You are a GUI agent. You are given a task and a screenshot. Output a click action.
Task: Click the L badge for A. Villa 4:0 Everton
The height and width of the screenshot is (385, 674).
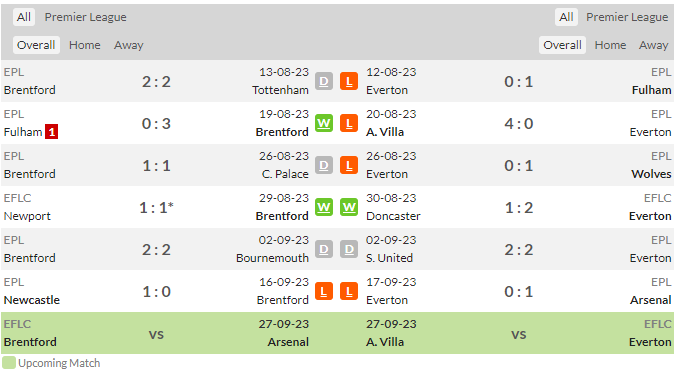click(349, 123)
